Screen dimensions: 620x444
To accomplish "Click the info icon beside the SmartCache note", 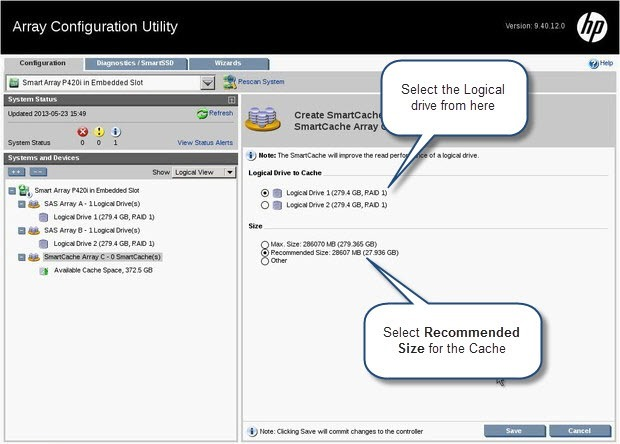I will click(x=251, y=155).
